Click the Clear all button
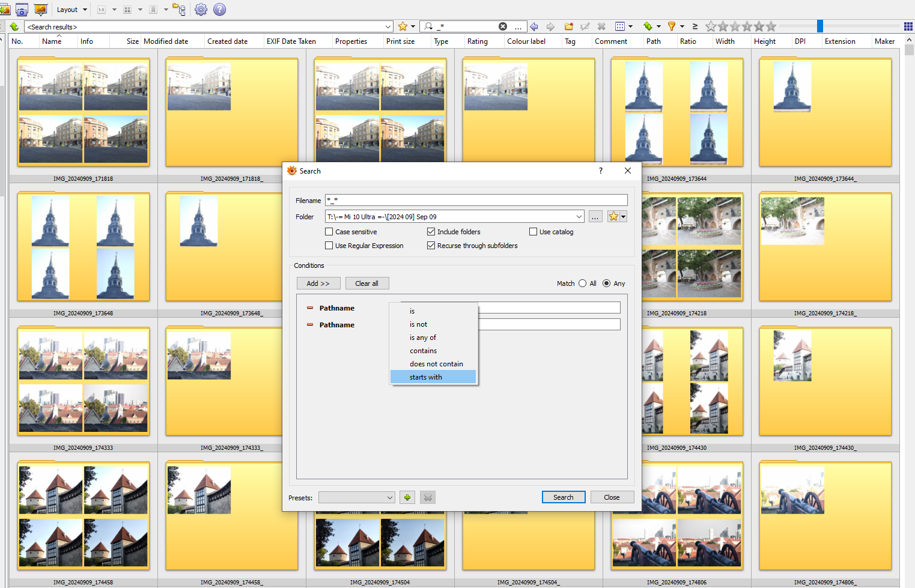 point(367,283)
